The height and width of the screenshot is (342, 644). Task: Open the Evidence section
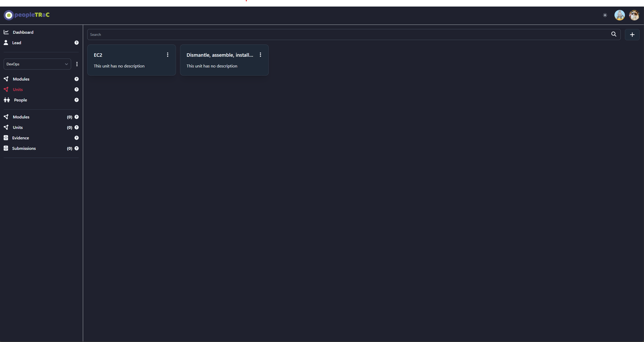coord(20,138)
